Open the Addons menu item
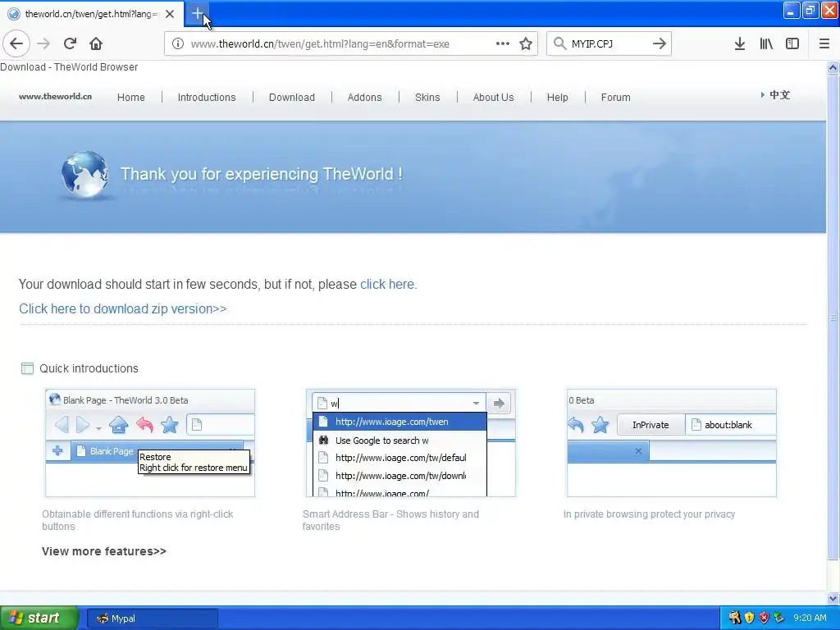Screen dimensions: 840x630 365,98
